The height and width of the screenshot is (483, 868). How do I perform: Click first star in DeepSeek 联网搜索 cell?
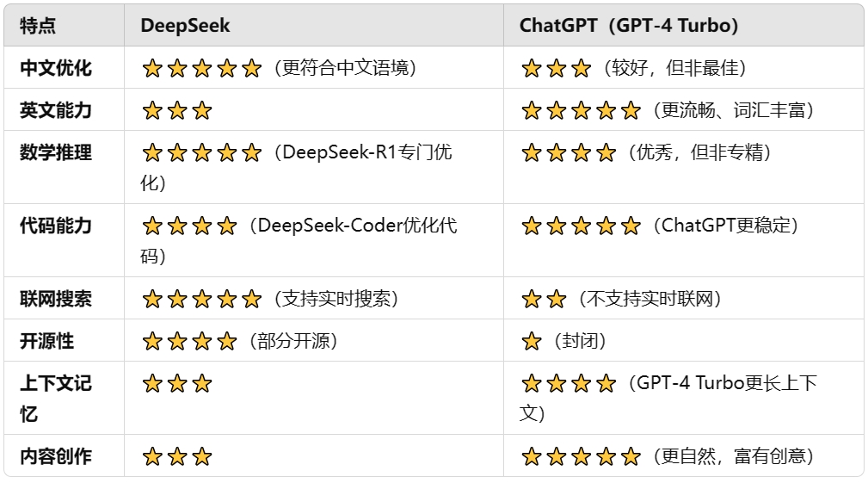coord(152,299)
